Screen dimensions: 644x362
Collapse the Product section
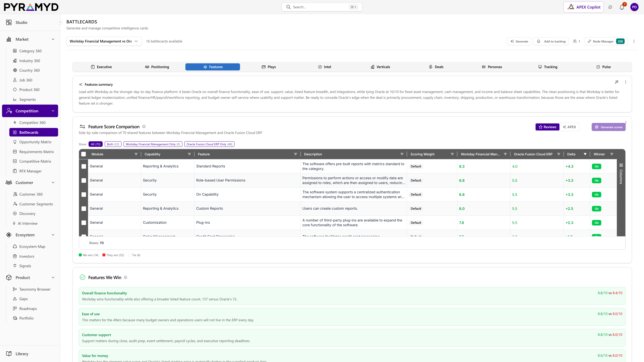click(x=53, y=278)
